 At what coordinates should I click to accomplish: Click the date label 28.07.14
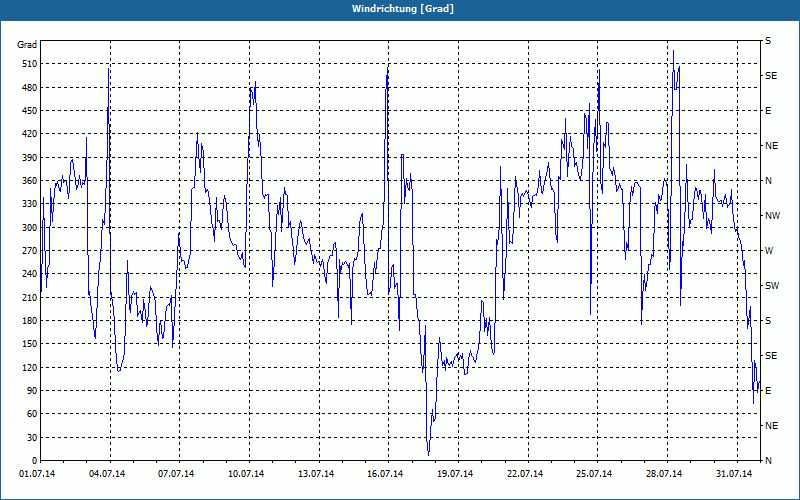coord(664,474)
